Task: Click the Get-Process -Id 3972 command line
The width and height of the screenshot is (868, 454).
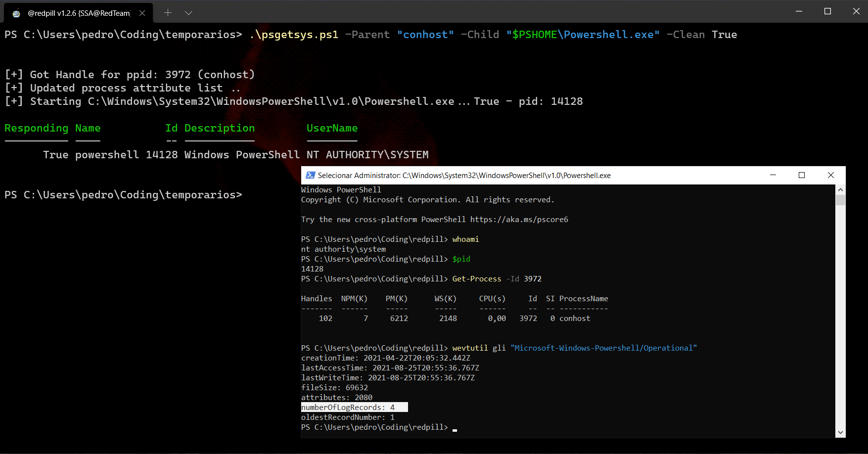Action: pos(497,278)
